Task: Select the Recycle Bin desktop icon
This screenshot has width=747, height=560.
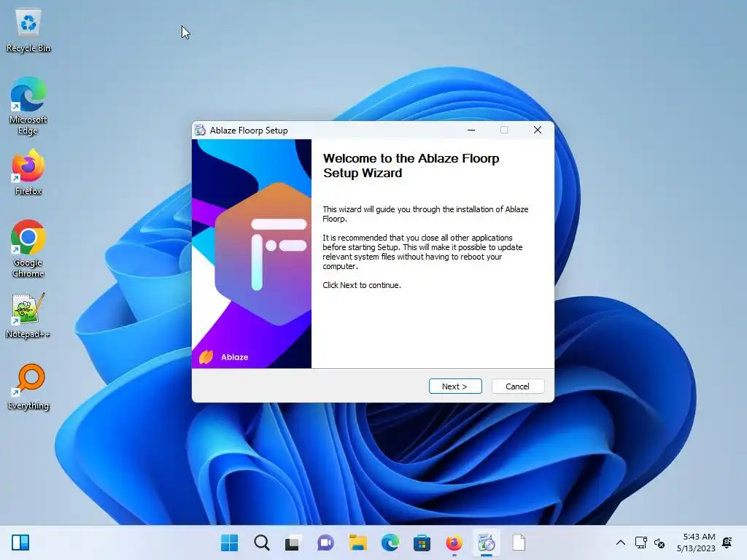Action: coord(28,31)
